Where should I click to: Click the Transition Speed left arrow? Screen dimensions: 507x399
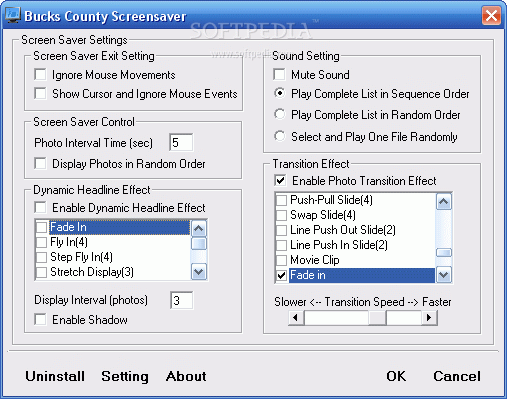click(x=296, y=317)
